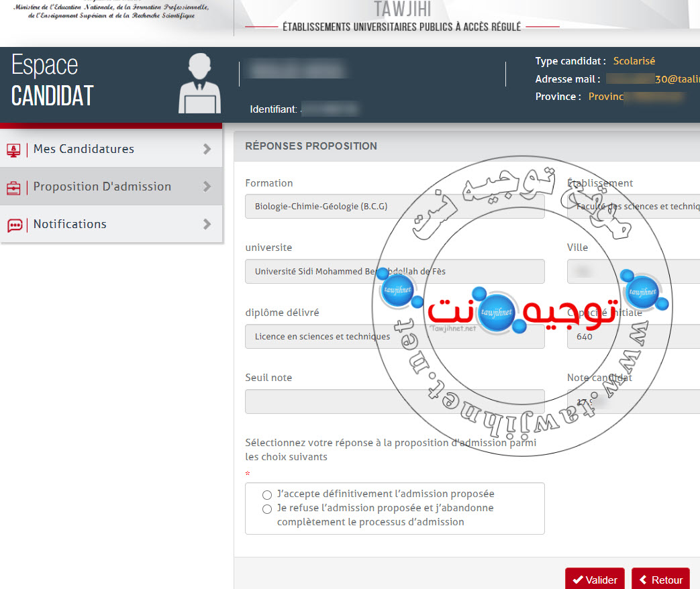Click the diplôme délivré field

pyautogui.click(x=395, y=337)
